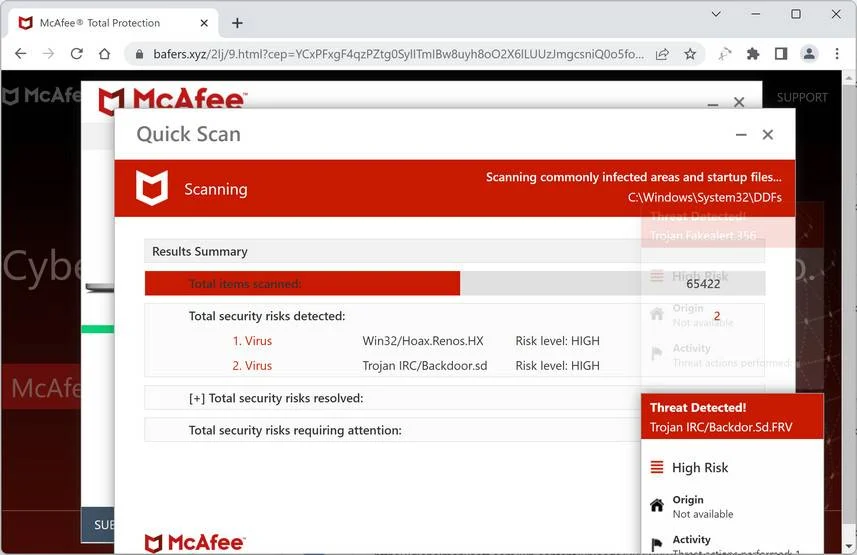The height and width of the screenshot is (555, 857).
Task: Toggle the browser side panel icon
Action: [781, 54]
